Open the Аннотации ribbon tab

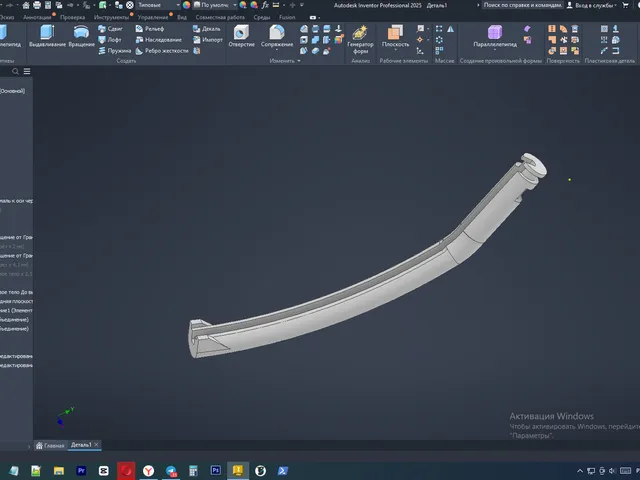tap(37, 17)
